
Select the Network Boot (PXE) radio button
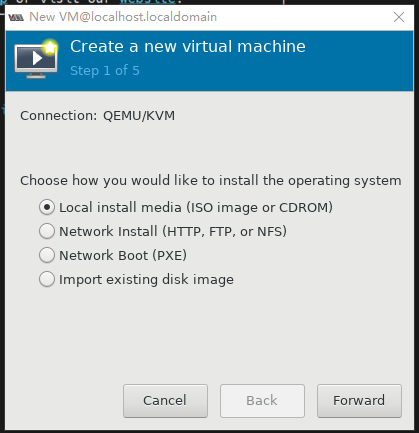coord(47,255)
